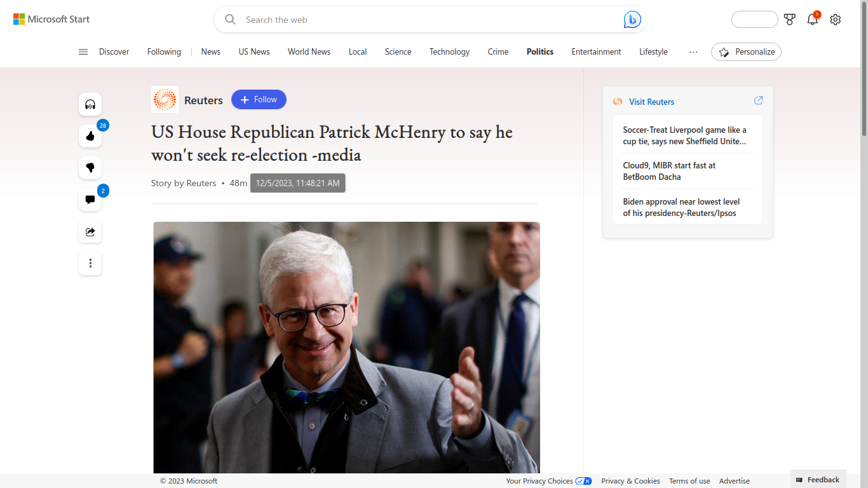Viewport: 868px width, 488px height.
Task: Open Soccer-Treat Liverpool game story
Action: (685, 135)
